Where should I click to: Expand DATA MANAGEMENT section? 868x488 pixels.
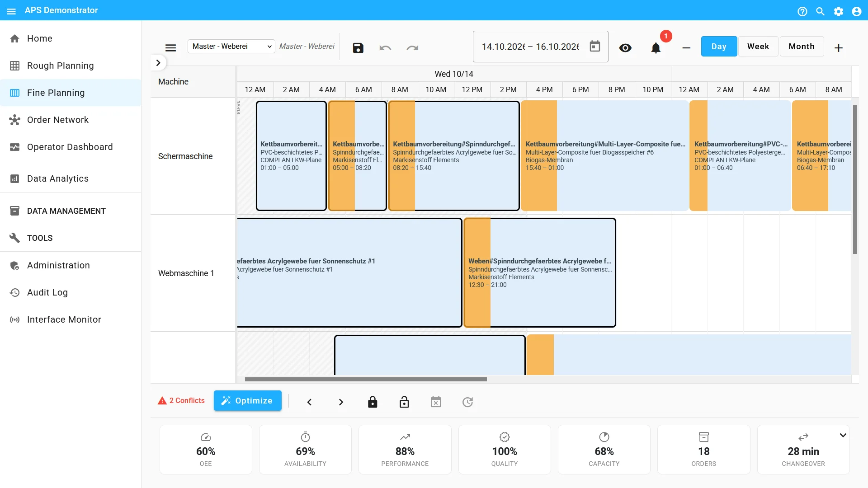click(71, 211)
